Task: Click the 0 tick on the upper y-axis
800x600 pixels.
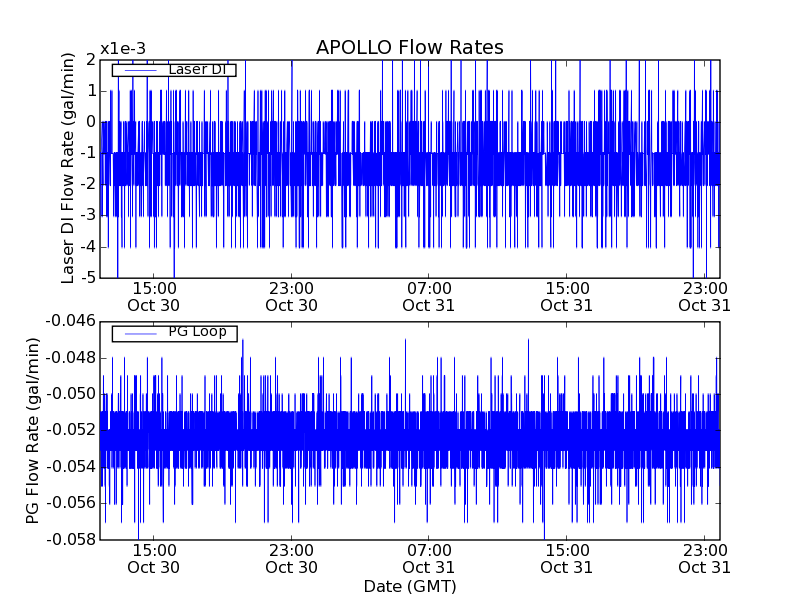Action: (90, 122)
